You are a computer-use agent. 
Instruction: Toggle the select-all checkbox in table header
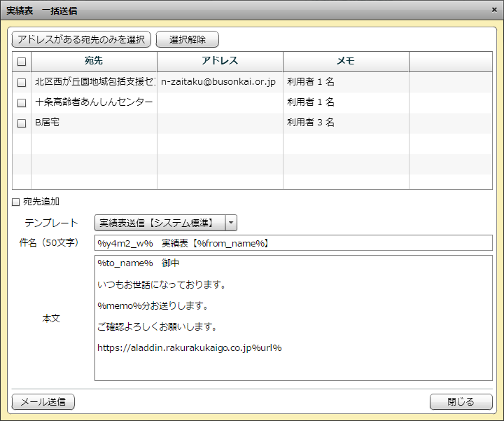tap(22, 62)
